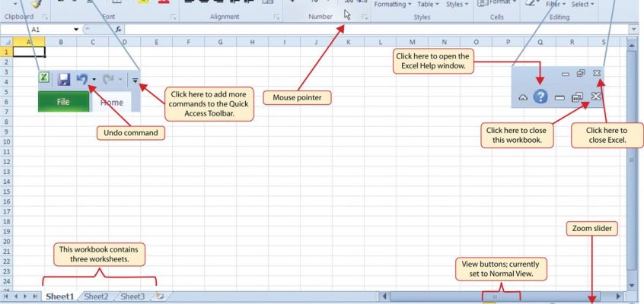
Task: Expand the formula bar with its chevron
Action: (x=635, y=29)
